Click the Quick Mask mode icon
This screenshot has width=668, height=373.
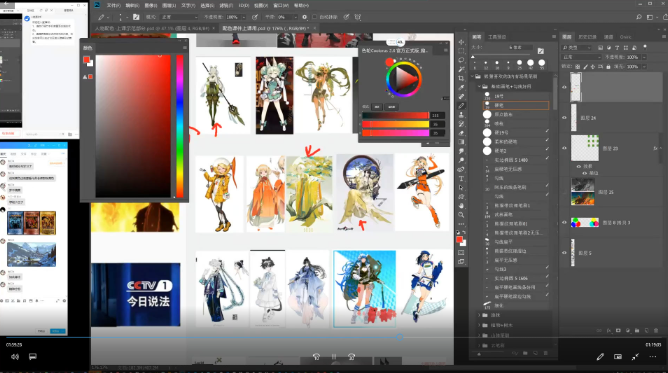[461, 252]
